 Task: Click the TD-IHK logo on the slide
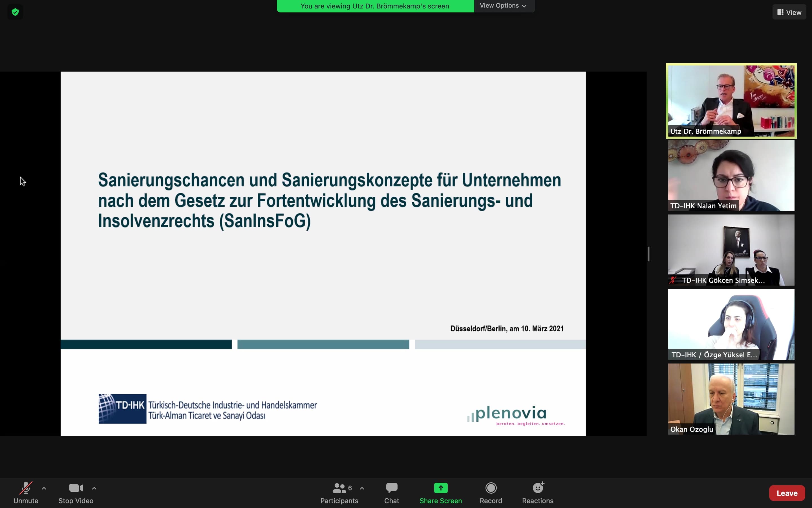click(122, 409)
